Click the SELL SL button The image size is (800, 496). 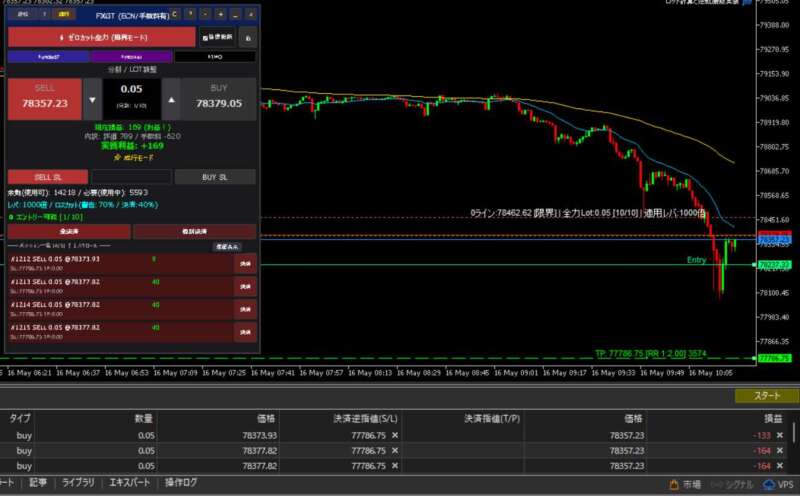[47, 177]
